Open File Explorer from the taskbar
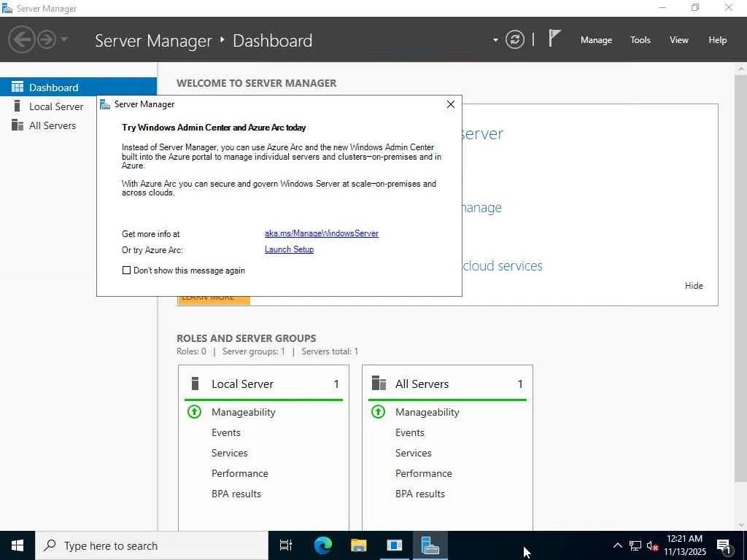 [358, 545]
